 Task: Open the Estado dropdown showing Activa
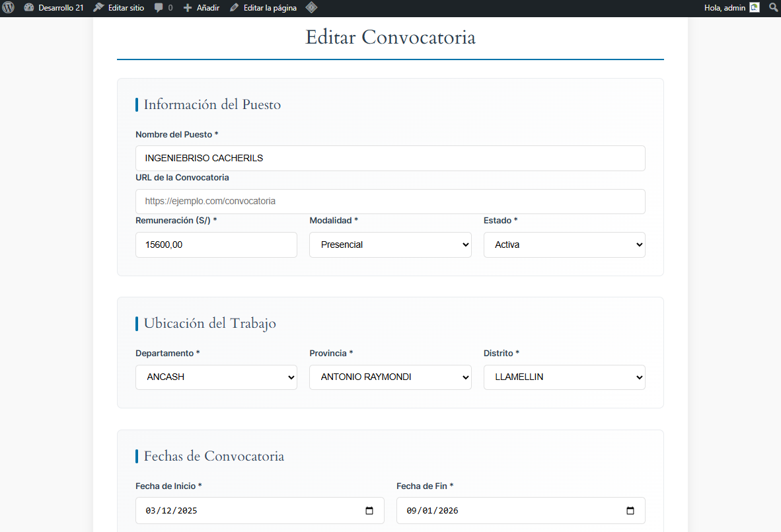click(x=564, y=245)
